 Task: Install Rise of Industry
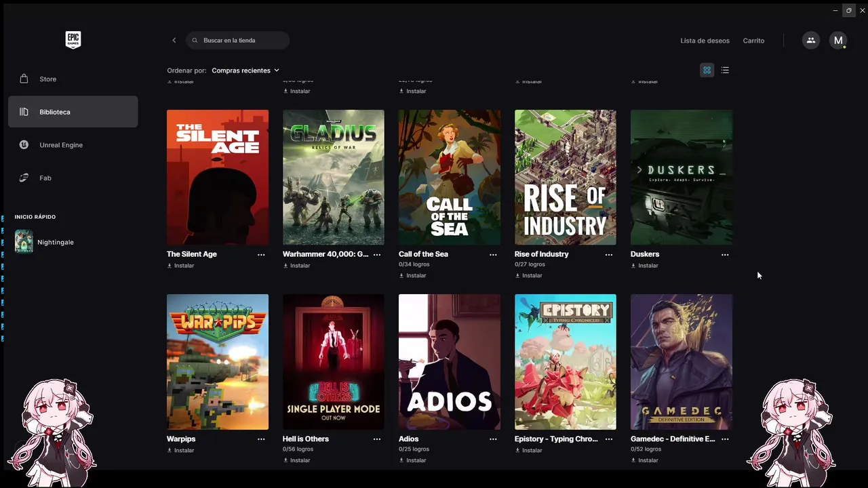(528, 276)
